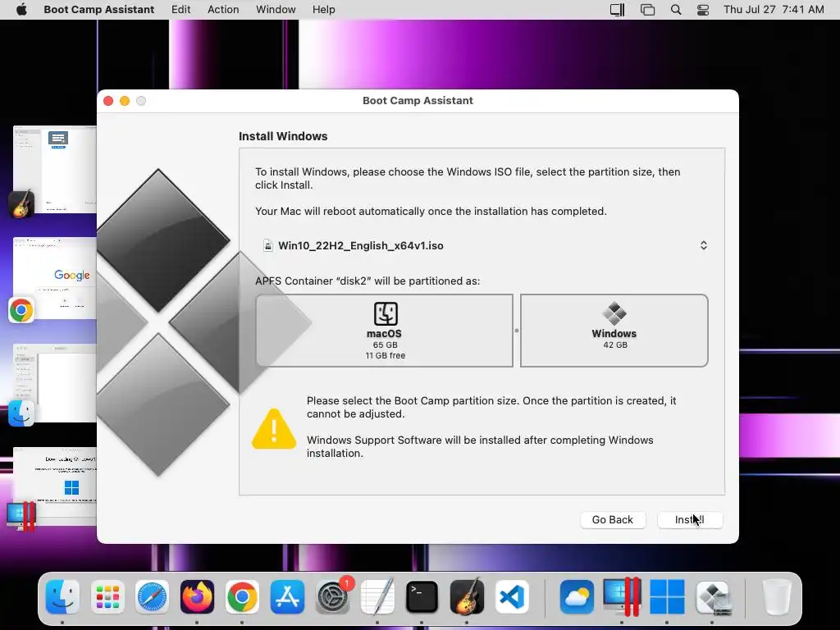840x630 pixels.
Task: Click the Win10 ISO file icon
Action: tap(268, 245)
